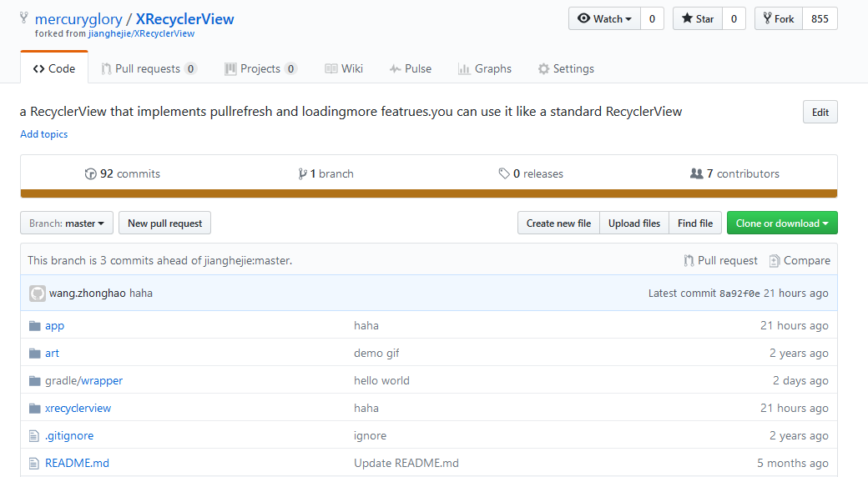Open the app folder
This screenshot has width=868, height=477.
pyautogui.click(x=54, y=326)
